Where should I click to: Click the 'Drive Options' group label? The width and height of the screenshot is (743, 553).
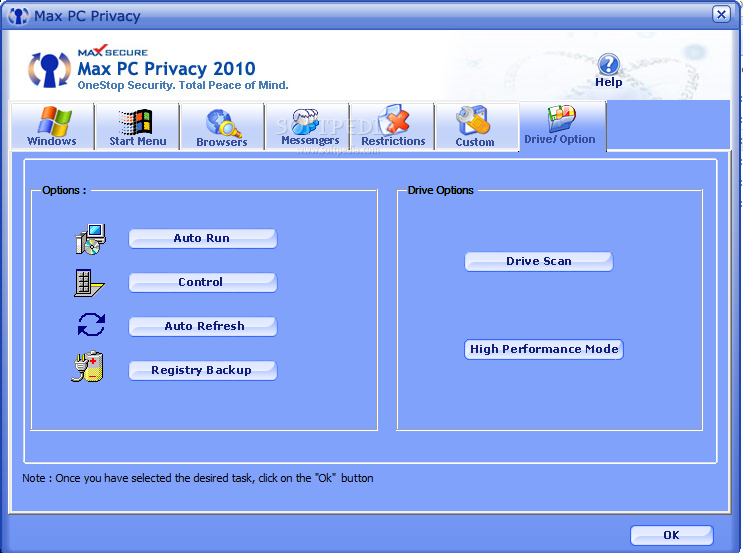point(440,190)
